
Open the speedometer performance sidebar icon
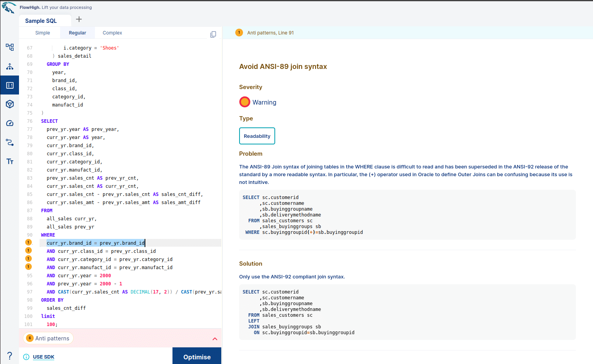click(10, 123)
